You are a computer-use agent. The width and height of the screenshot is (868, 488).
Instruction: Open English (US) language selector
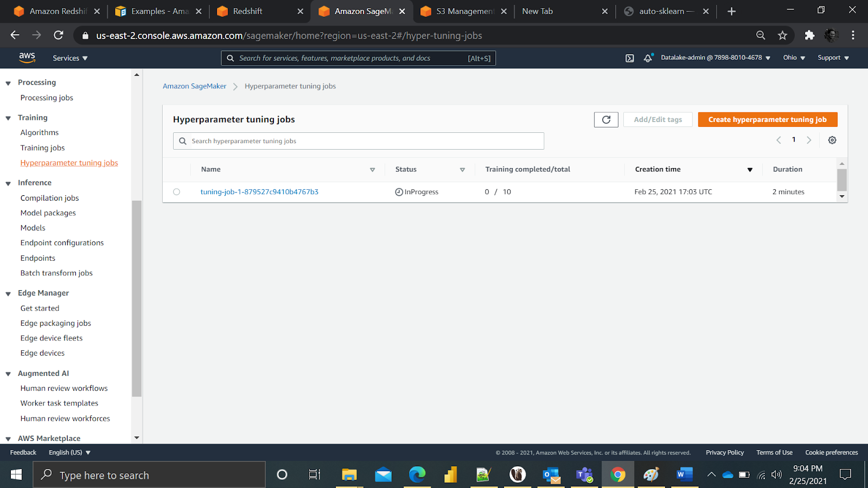(x=69, y=452)
